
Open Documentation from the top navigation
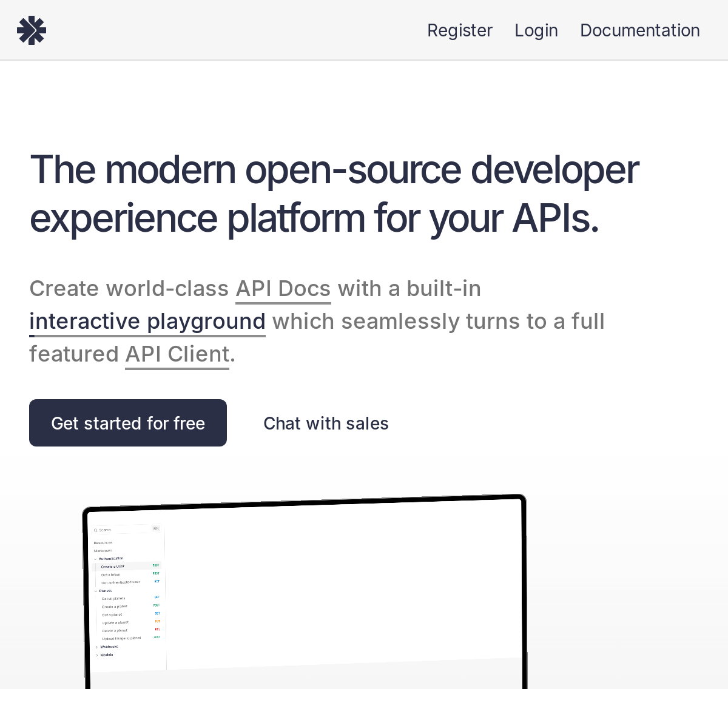pyautogui.click(x=639, y=30)
